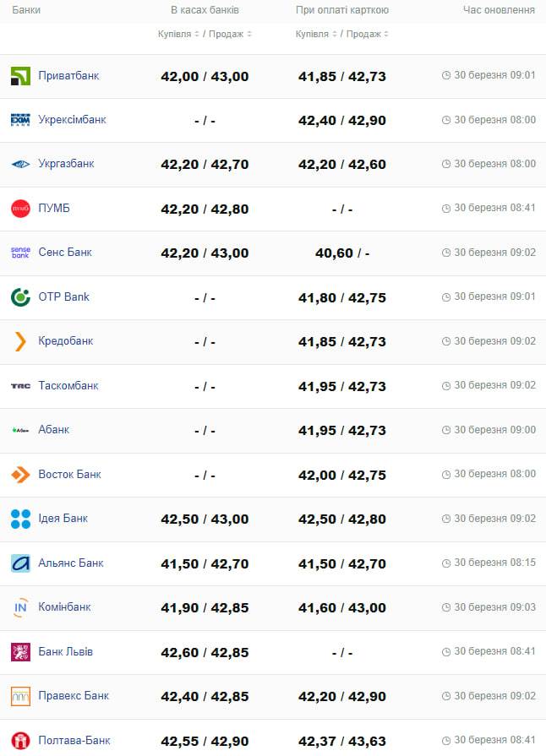
Task: Open the Таскомбанк bank link
Action: click(68, 386)
